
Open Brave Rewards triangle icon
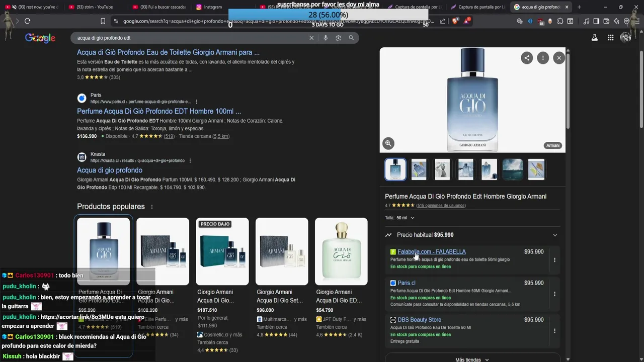[x=467, y=21]
